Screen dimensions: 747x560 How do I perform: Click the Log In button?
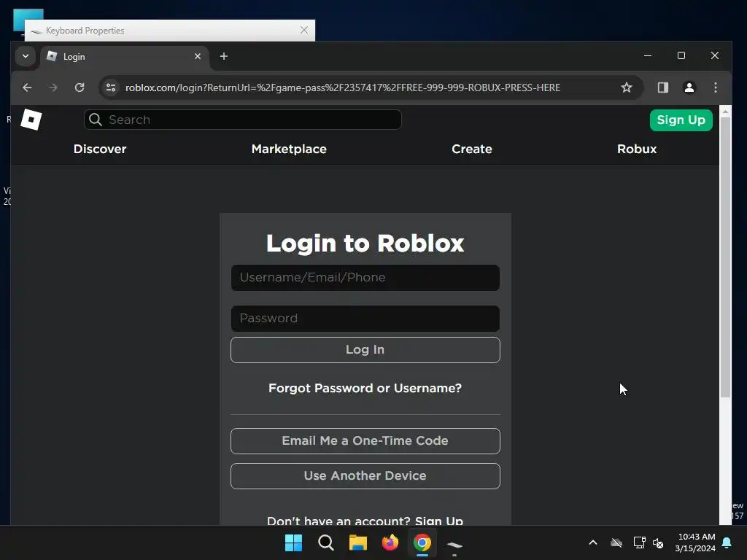[365, 350]
